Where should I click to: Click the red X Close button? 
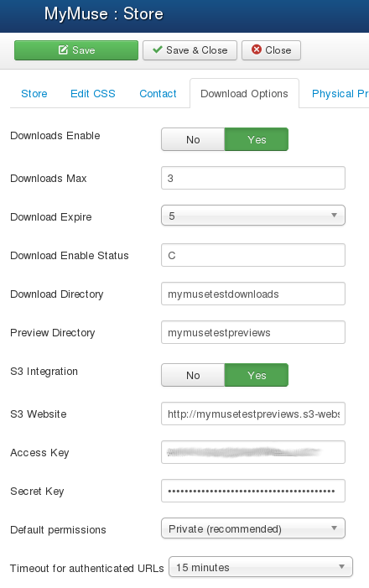click(x=271, y=50)
